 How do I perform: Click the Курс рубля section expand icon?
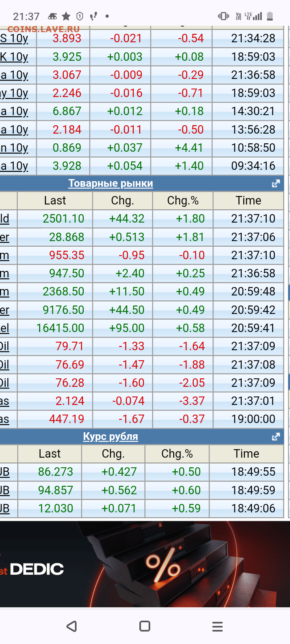(x=275, y=437)
